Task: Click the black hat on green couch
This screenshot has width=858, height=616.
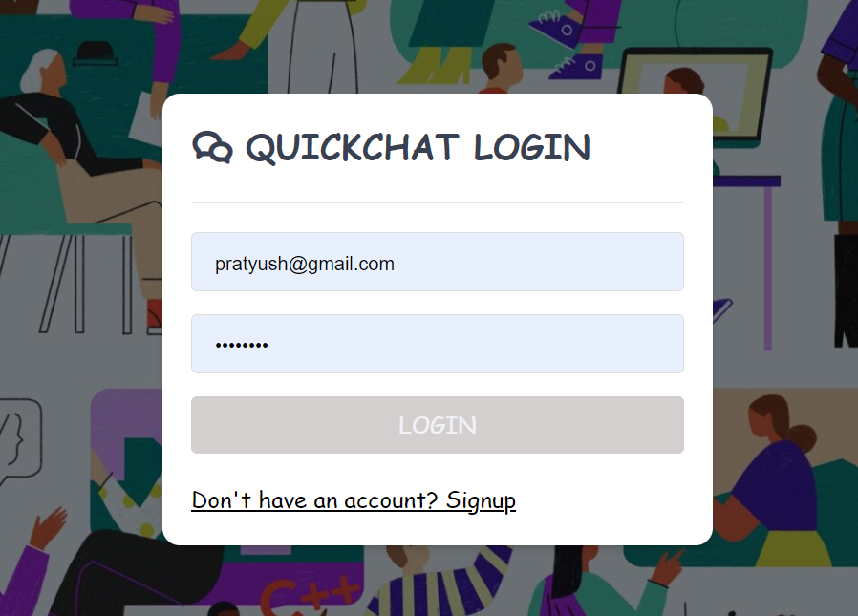Action: (94, 52)
